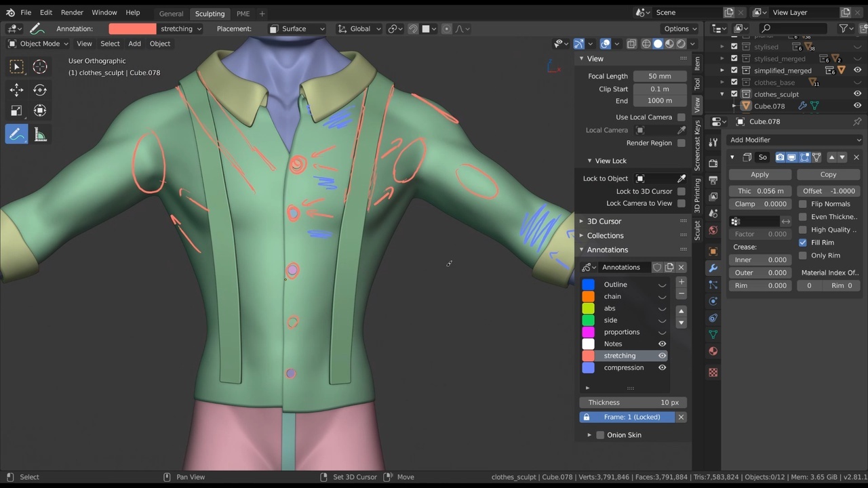Screen dimensions: 868x488
Task: Open the Modifiers wrench properties tab
Action: point(713,268)
